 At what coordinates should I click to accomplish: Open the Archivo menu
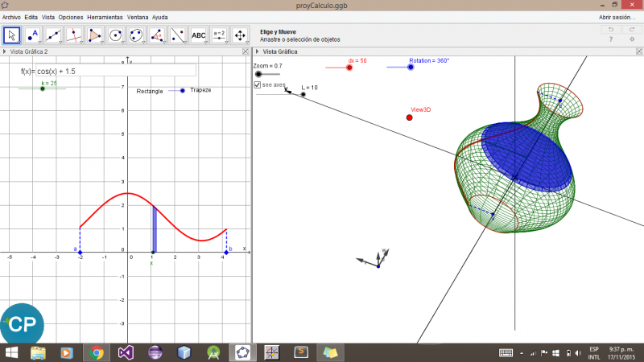click(x=11, y=17)
